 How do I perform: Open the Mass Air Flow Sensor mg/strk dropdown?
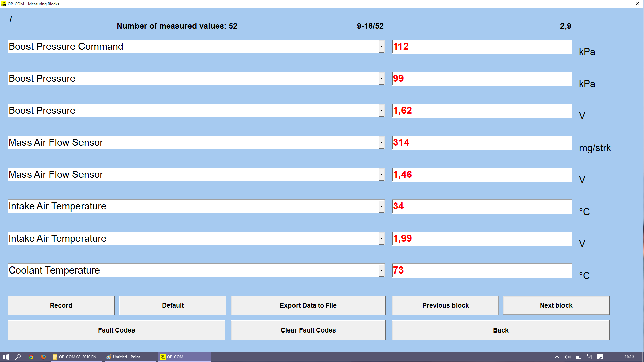coord(381,143)
